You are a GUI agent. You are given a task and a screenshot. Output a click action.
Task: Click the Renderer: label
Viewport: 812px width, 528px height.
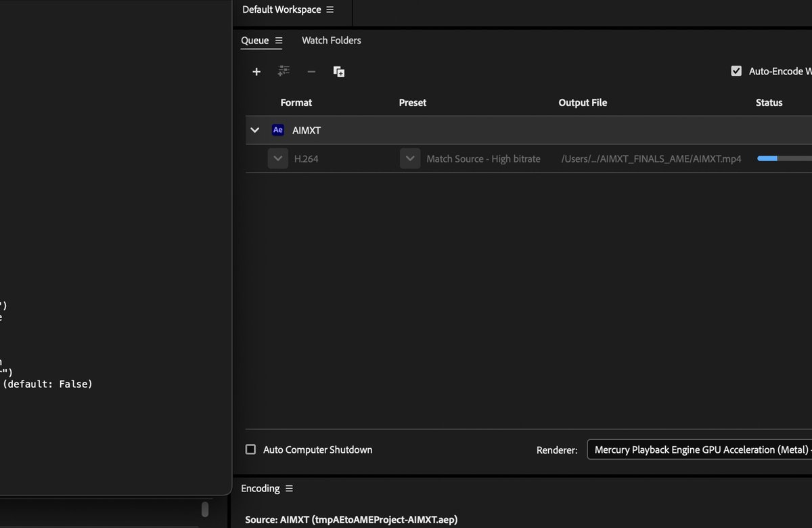(557, 450)
